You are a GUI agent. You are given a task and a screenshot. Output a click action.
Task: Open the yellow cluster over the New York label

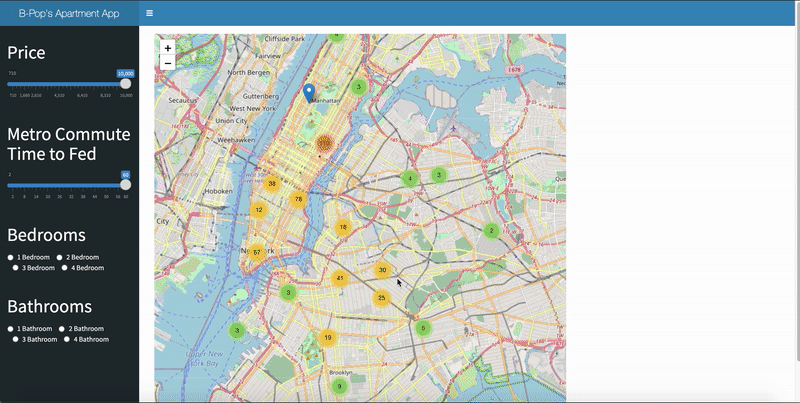point(257,253)
